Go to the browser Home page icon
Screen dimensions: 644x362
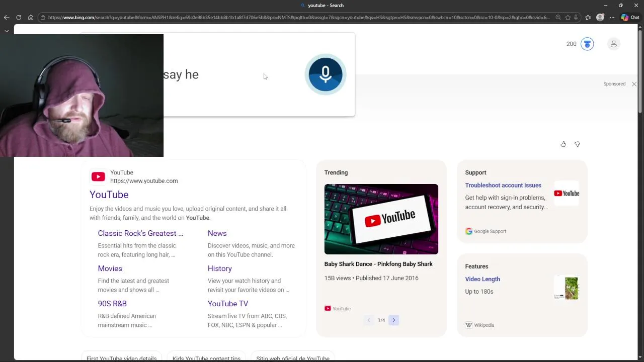pyautogui.click(x=31, y=18)
